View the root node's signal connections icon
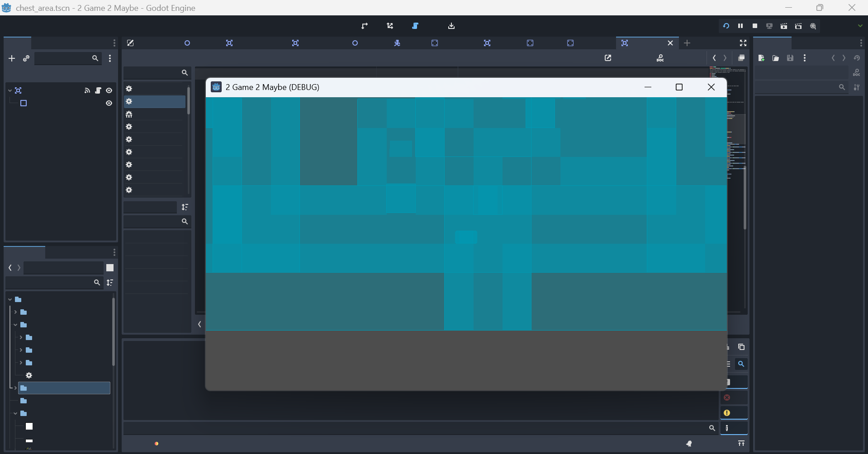The image size is (868, 454). coord(87,90)
